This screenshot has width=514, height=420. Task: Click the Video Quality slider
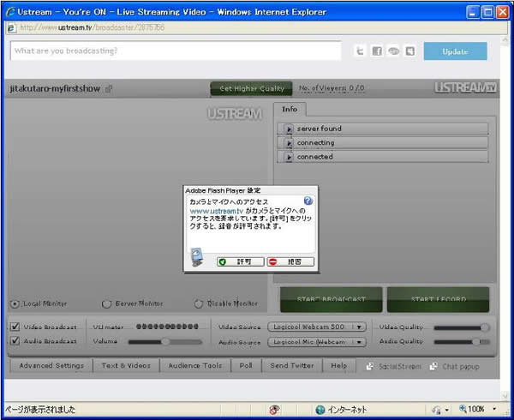(462, 327)
